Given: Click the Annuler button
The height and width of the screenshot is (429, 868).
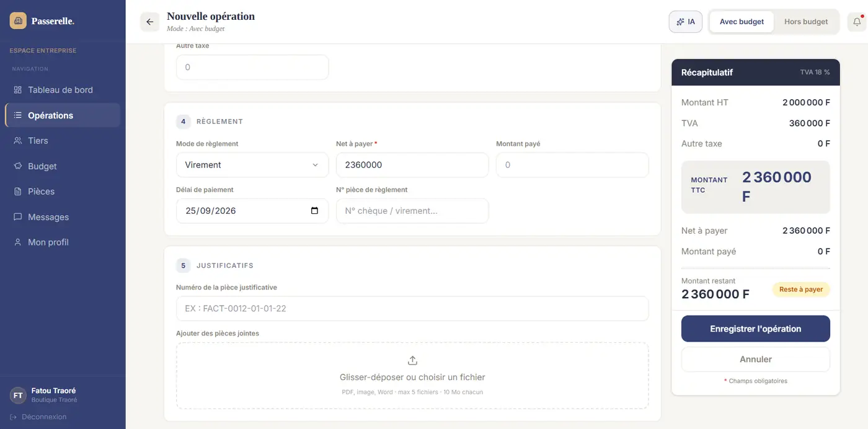Looking at the screenshot, I should pos(755,359).
